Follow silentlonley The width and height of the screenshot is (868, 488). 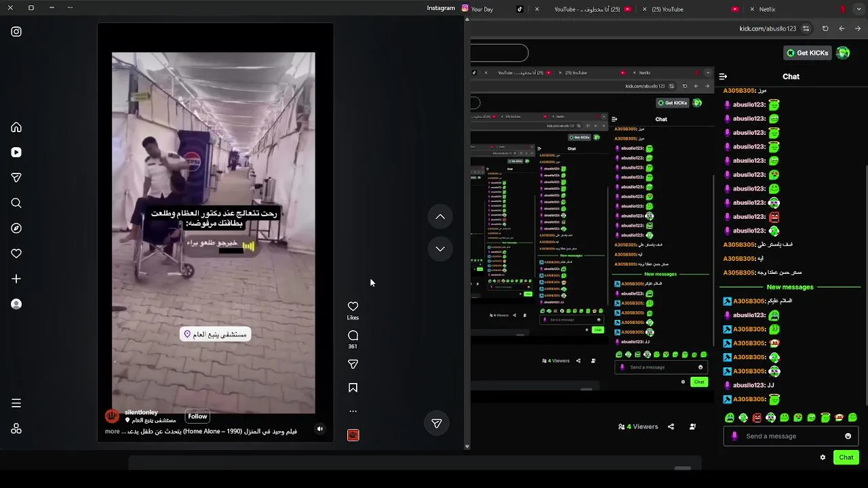pos(197,416)
